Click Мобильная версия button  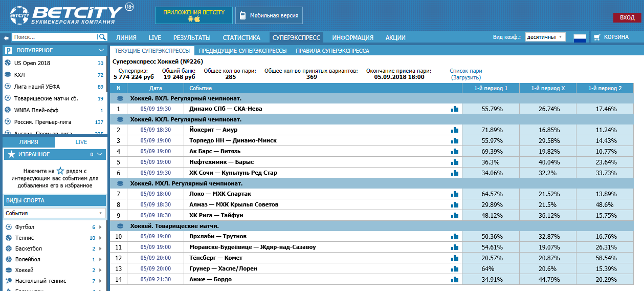[x=269, y=15]
